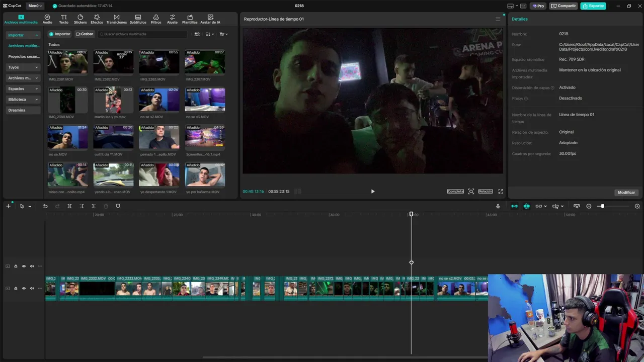644x362 pixels.
Task: Hide the main video track
Action: (24, 289)
